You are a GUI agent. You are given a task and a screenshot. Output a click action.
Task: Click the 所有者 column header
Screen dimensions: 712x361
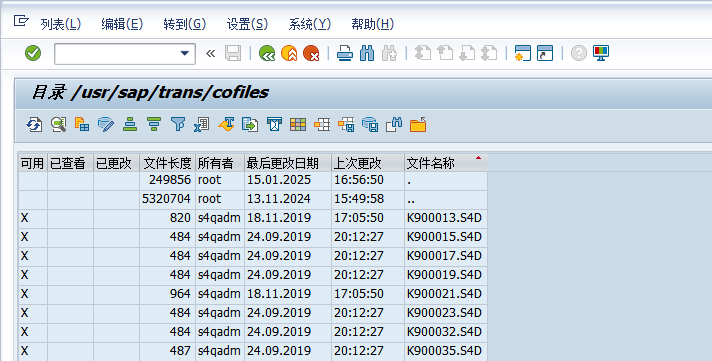[x=220, y=163]
